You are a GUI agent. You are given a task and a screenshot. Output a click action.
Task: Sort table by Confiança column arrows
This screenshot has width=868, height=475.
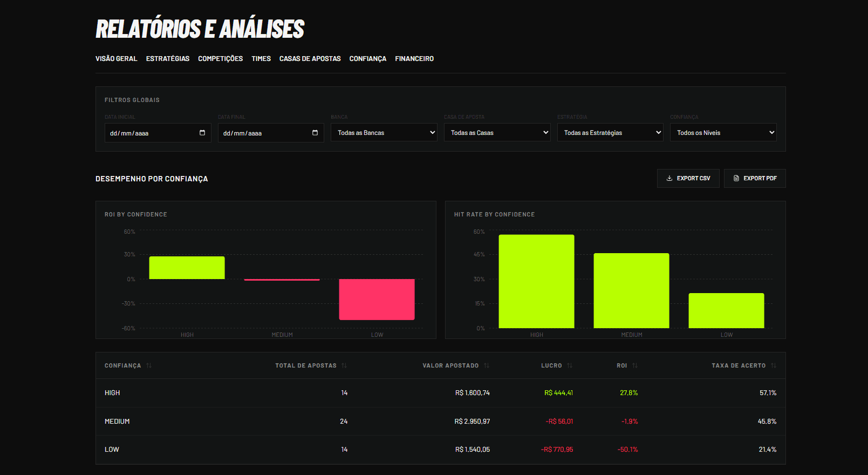click(x=149, y=365)
